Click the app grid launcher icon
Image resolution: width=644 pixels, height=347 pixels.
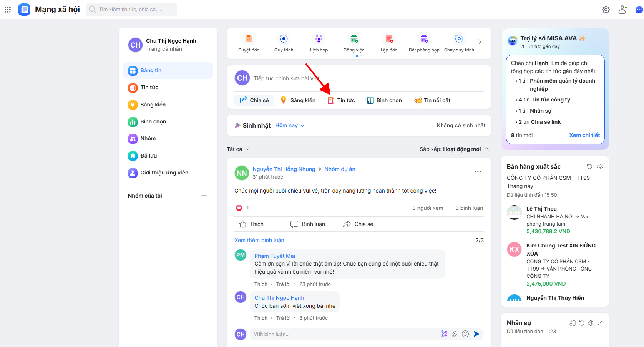[x=8, y=10]
